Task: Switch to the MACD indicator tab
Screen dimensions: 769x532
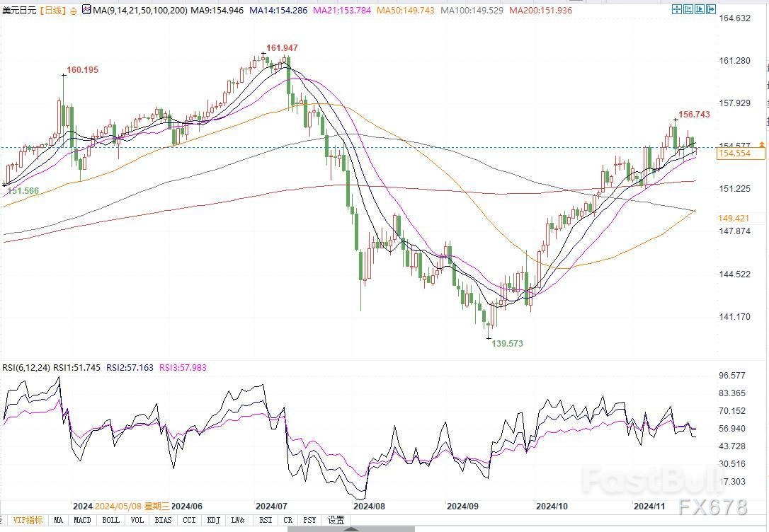Action: 82,520
